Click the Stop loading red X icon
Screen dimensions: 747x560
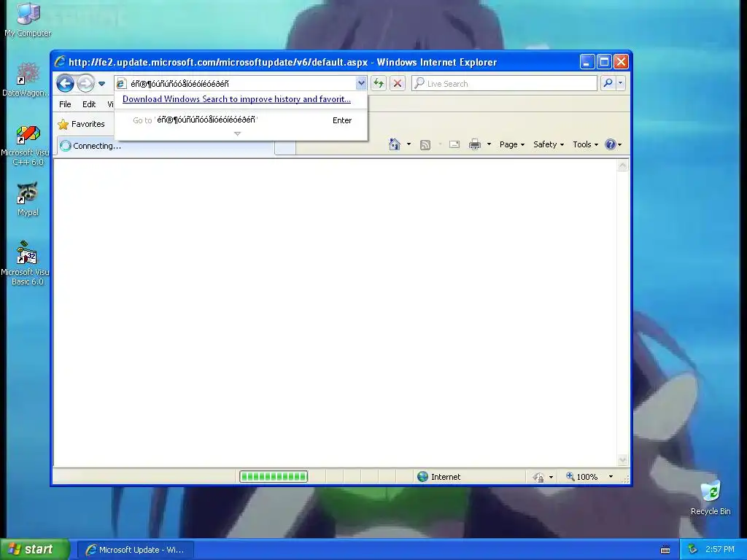pos(398,83)
